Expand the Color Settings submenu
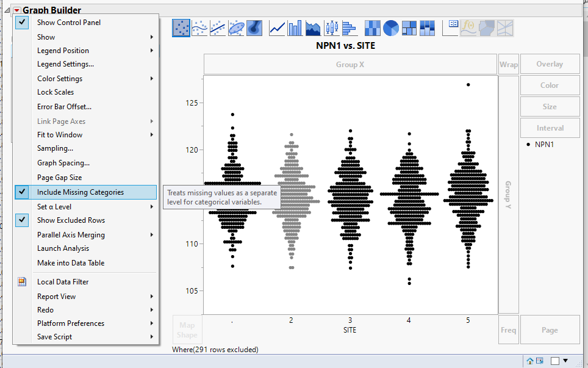588x368 pixels. (86, 79)
